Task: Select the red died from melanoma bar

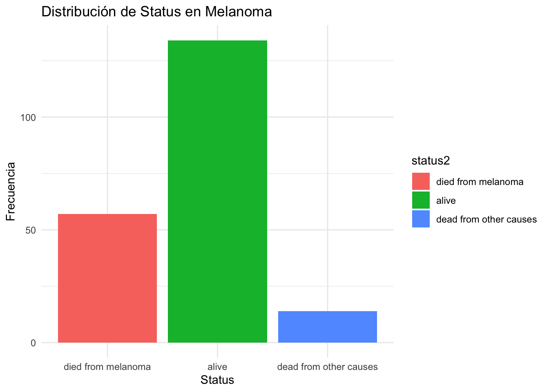Action: pyautogui.click(x=107, y=278)
